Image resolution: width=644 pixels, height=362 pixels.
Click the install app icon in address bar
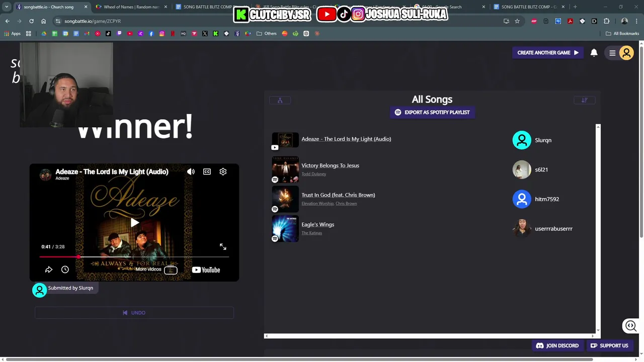(506, 21)
